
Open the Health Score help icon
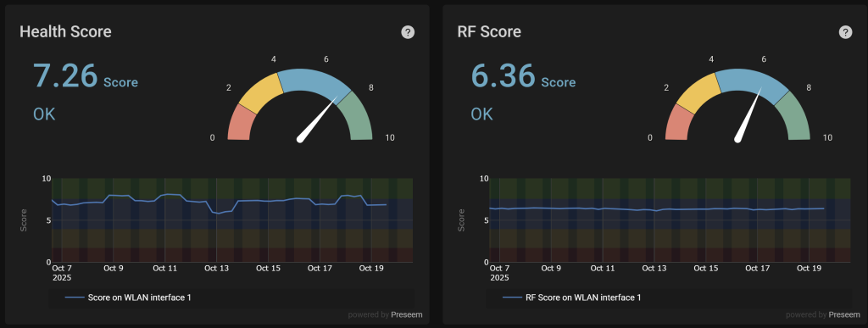[408, 32]
